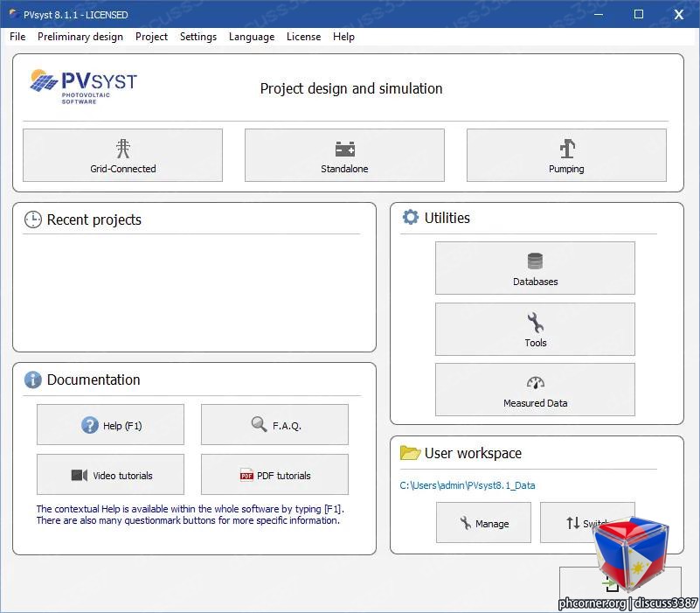Click the Help (F1) question mark icon
Viewport: 700px width, 613px height.
[90, 425]
